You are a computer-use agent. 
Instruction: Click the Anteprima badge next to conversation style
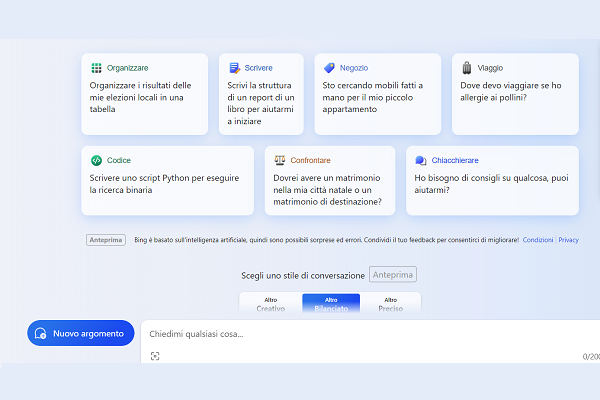pos(393,274)
